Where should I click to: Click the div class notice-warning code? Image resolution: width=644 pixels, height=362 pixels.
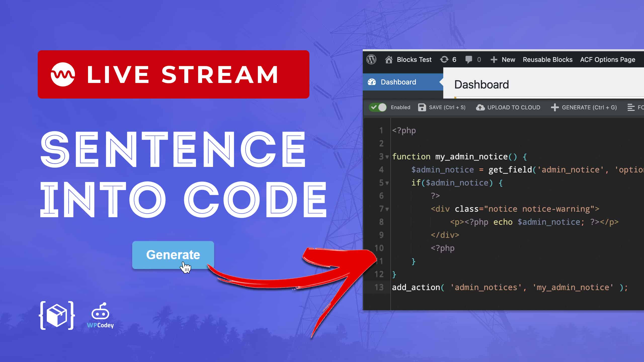click(x=515, y=209)
